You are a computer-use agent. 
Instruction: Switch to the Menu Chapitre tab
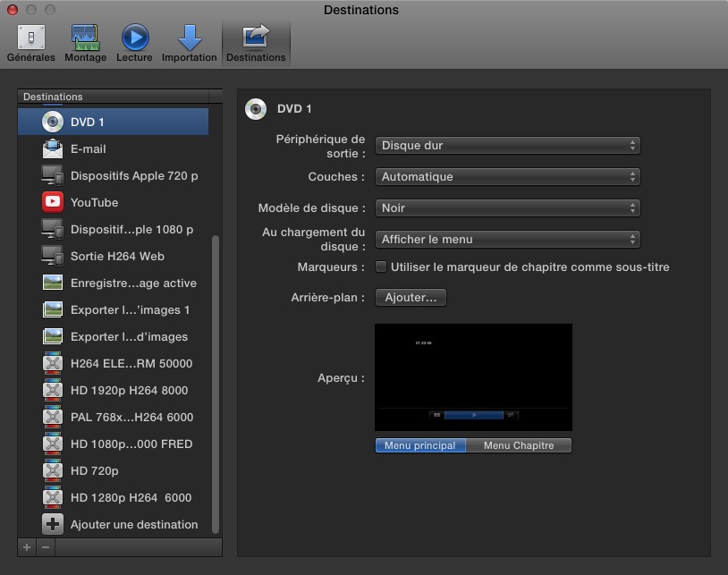click(518, 444)
